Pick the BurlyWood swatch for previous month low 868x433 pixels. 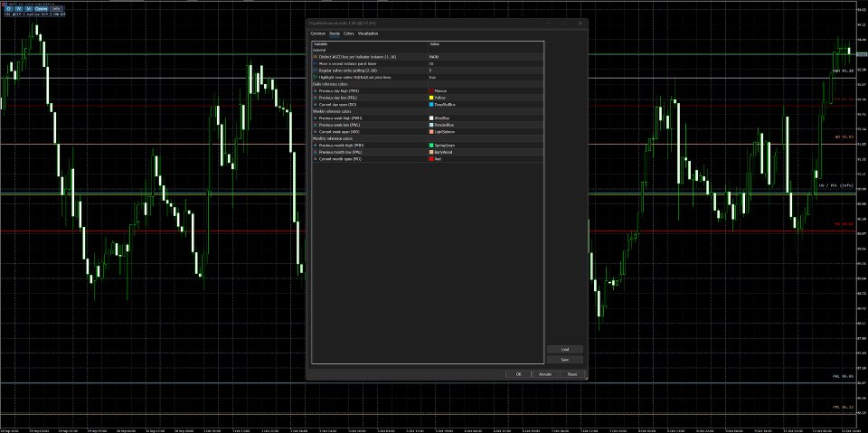pos(431,152)
